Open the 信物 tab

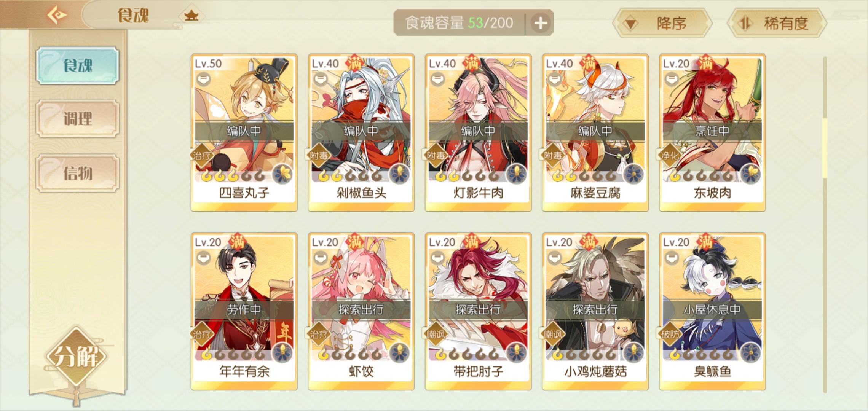(x=78, y=173)
